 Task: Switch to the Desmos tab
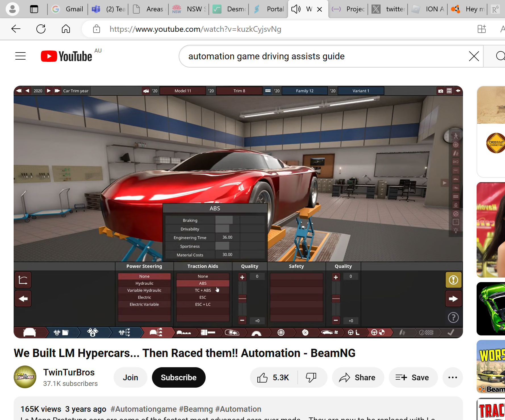pyautogui.click(x=229, y=9)
